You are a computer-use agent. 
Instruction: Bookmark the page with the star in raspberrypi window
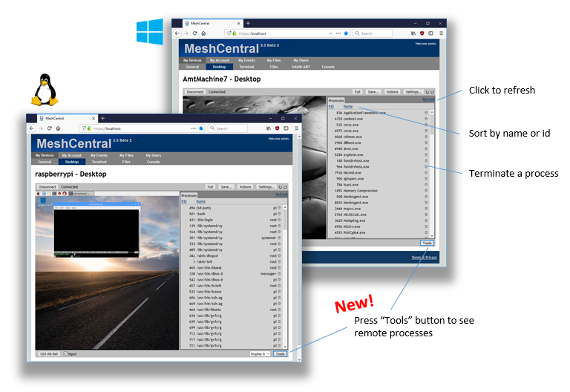tap(201, 128)
